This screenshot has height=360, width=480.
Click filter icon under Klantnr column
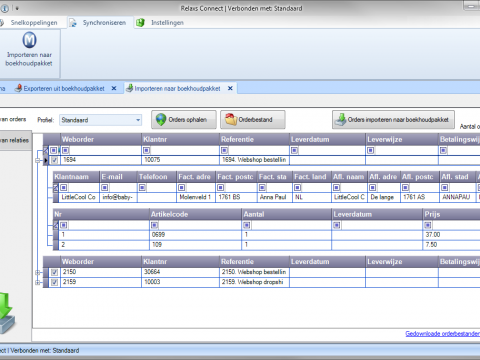tap(146, 151)
